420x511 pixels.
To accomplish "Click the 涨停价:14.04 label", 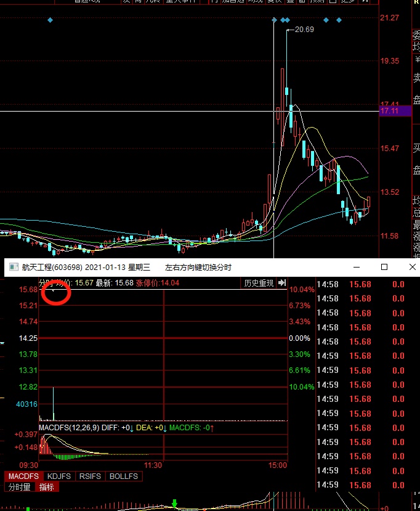I will tap(158, 283).
